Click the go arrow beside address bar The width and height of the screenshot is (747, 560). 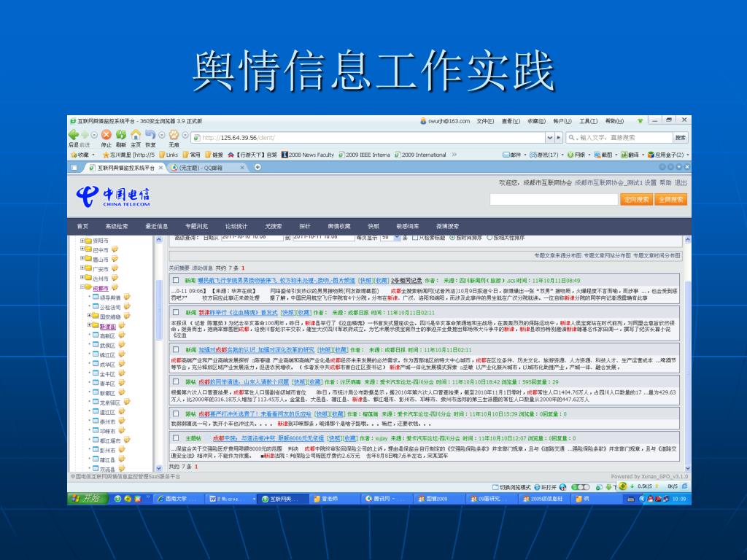pos(560,138)
